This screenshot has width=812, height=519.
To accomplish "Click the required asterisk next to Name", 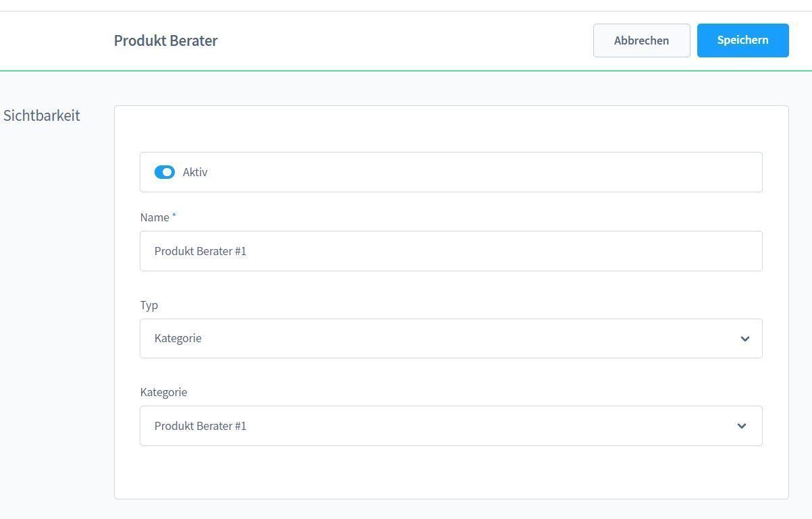I will [x=173, y=216].
